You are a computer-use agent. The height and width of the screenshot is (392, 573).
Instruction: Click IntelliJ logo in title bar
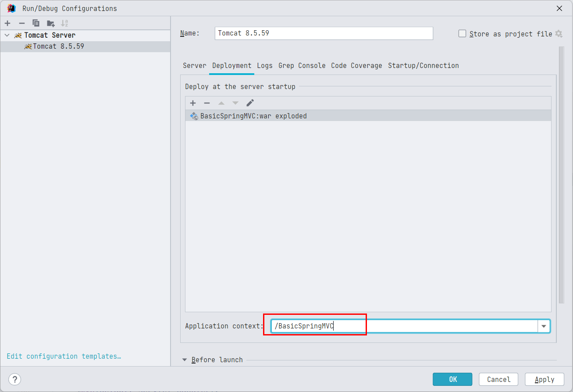11,8
